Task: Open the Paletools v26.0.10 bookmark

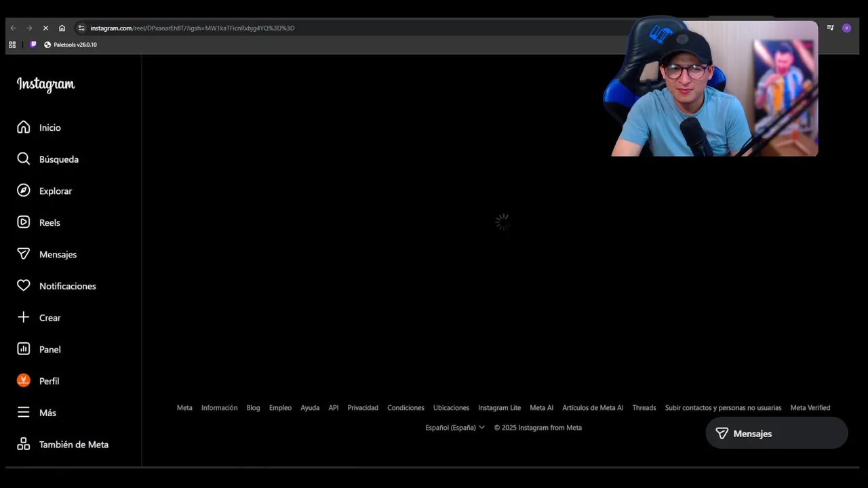Action: [x=71, y=45]
